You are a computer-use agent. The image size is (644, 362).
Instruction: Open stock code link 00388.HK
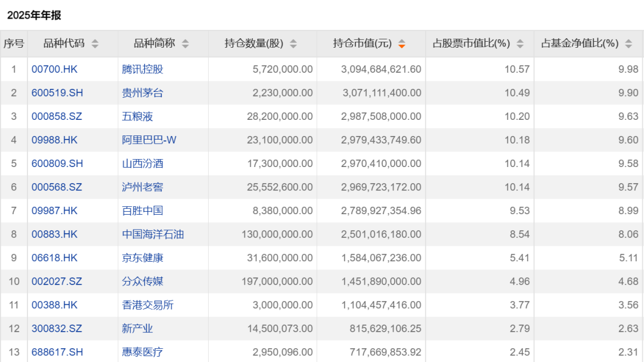click(55, 305)
